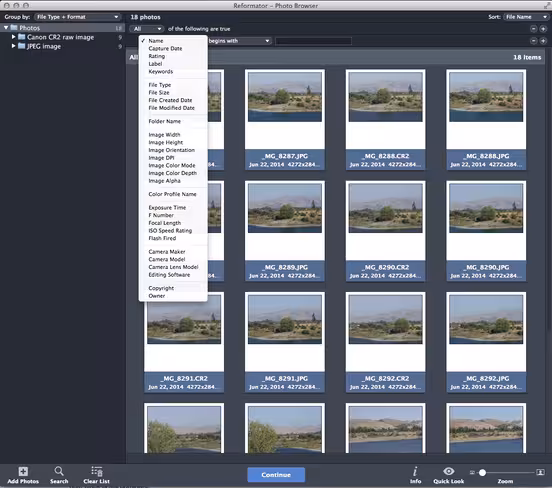Expand the JPEG image group

(x=13, y=46)
